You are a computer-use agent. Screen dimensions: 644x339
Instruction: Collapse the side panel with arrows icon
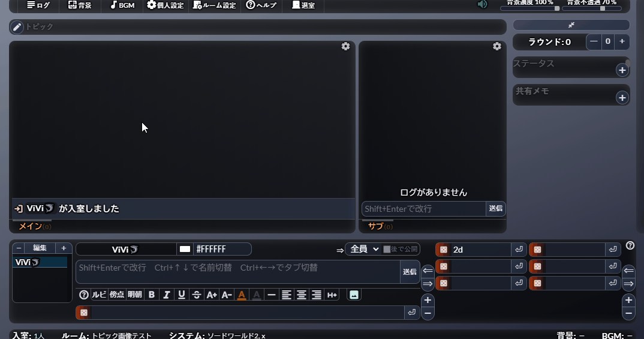pyautogui.click(x=571, y=25)
